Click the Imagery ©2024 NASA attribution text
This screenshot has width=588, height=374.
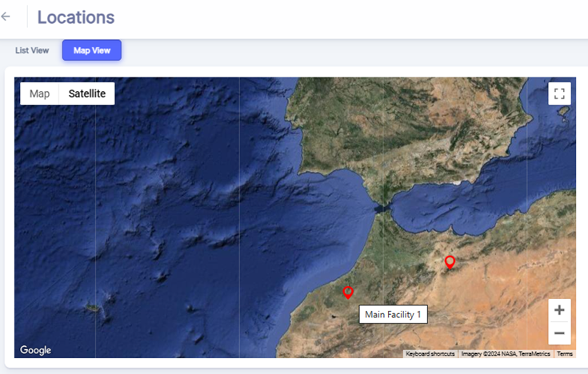tap(506, 353)
